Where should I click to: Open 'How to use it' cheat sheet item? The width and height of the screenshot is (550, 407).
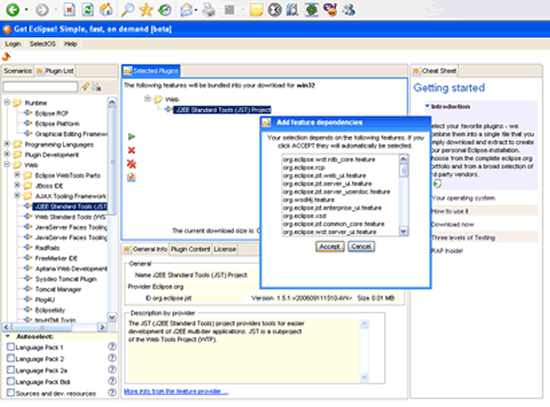(450, 211)
